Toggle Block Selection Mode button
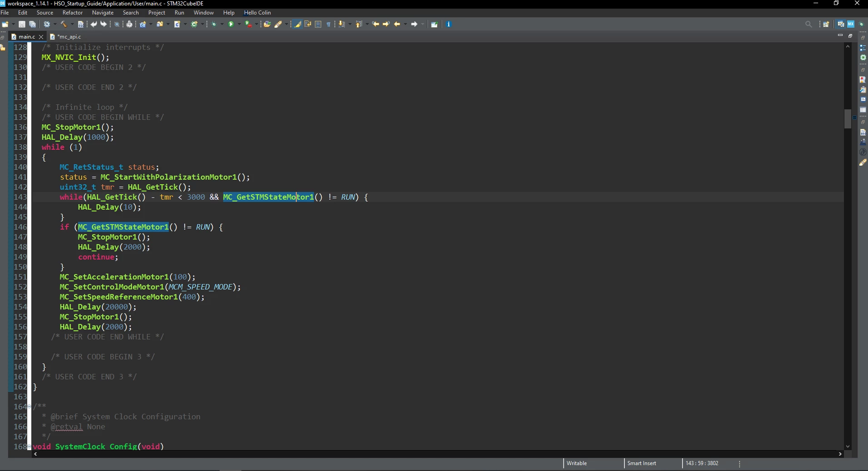This screenshot has height=471, width=868. 318,24
